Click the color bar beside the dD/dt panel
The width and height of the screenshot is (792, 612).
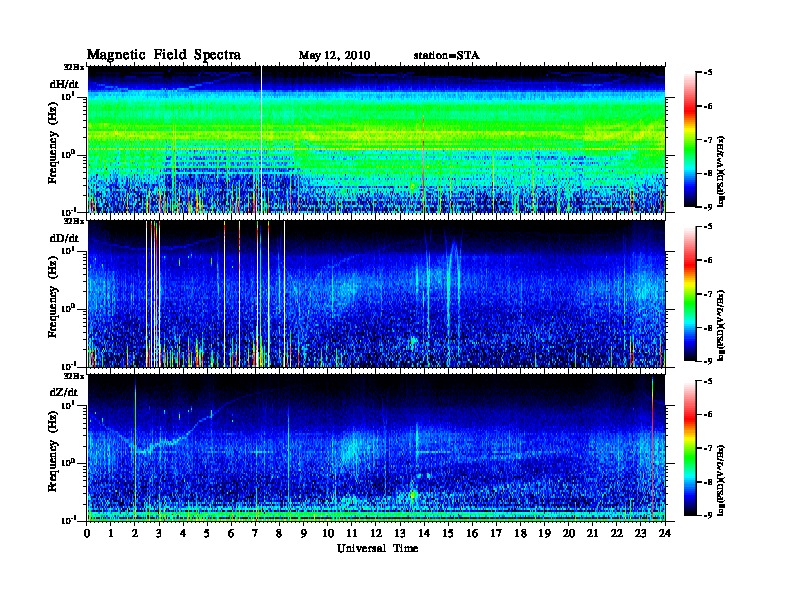(x=689, y=294)
